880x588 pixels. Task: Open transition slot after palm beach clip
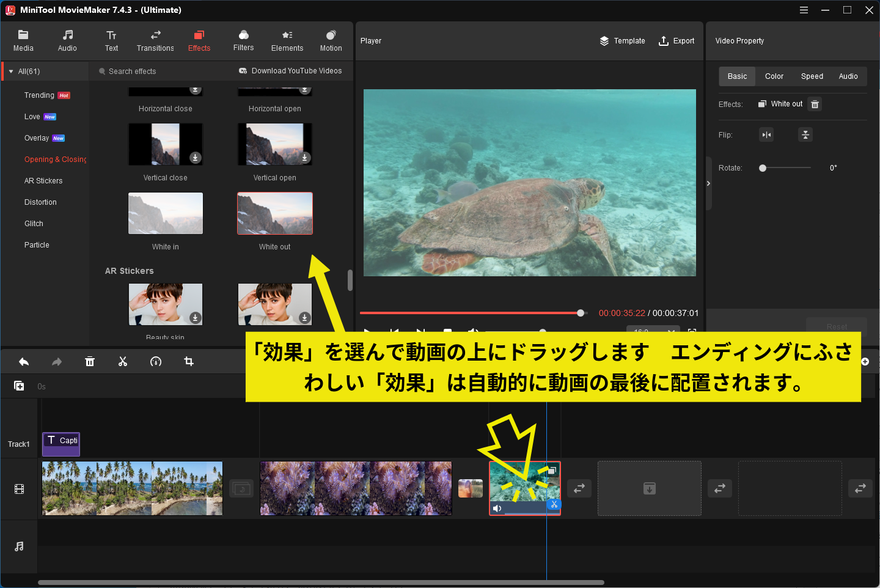coord(241,488)
